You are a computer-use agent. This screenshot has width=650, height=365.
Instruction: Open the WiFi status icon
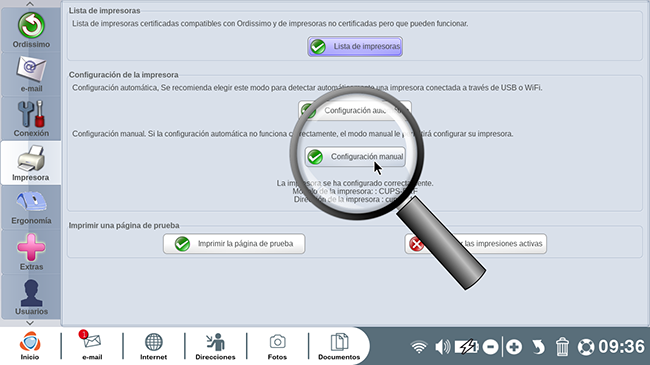pos(419,347)
